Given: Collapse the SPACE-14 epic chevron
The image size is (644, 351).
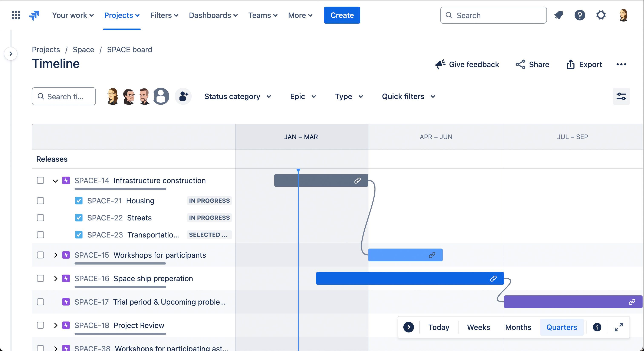Looking at the screenshot, I should [56, 181].
